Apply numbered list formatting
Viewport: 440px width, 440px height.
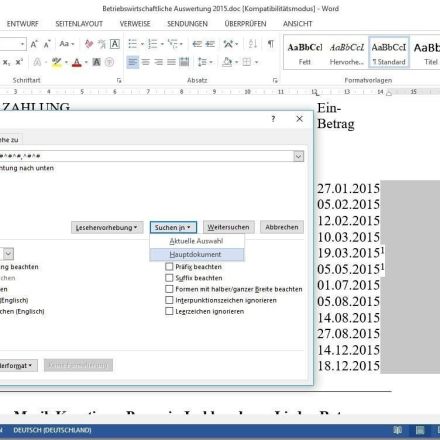(x=153, y=44)
